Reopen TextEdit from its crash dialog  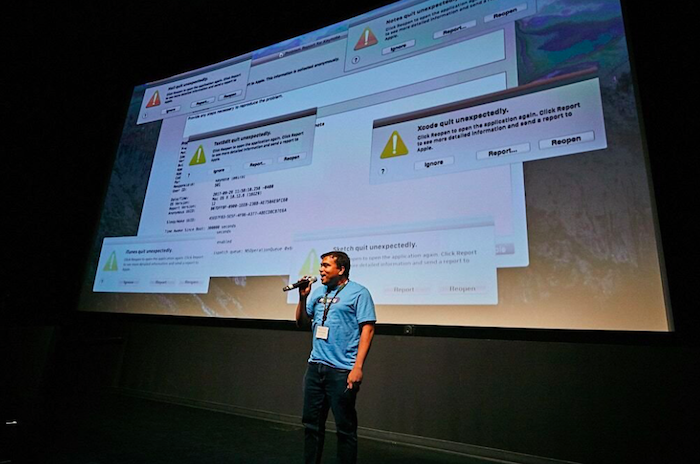(x=291, y=157)
